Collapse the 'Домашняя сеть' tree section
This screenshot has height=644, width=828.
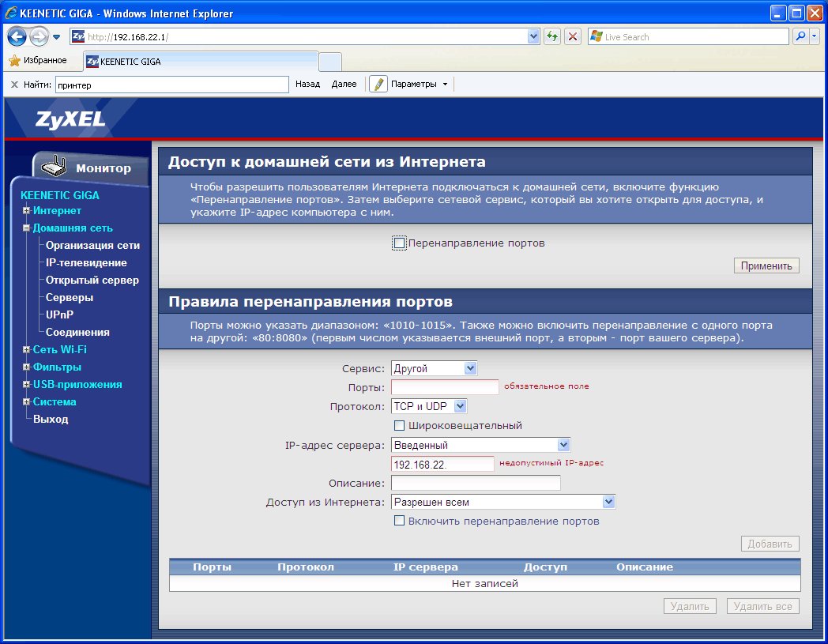(26, 228)
